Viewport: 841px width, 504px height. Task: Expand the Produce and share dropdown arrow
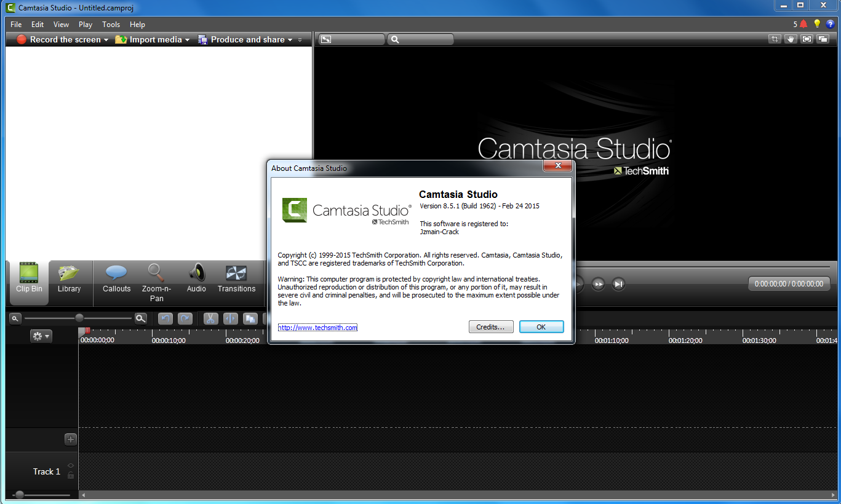point(290,40)
